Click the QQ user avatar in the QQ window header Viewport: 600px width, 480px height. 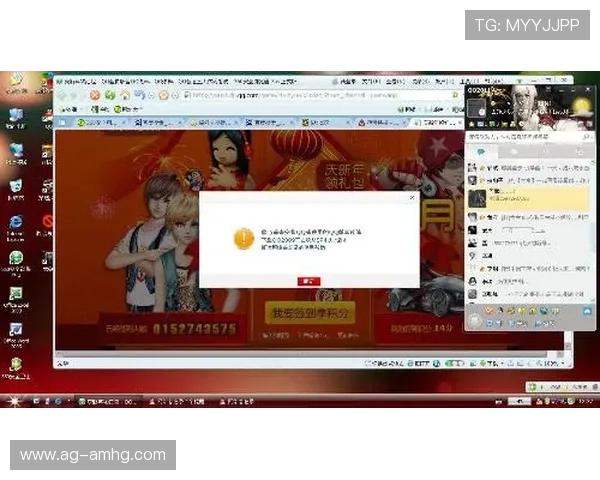click(x=477, y=109)
